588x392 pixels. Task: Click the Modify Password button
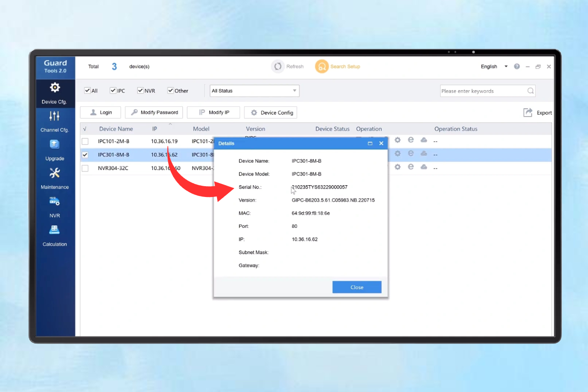point(154,113)
